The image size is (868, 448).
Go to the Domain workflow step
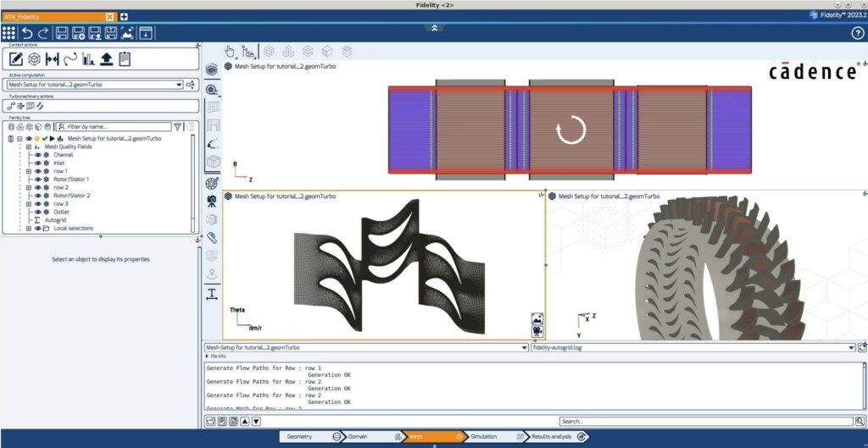click(x=371, y=436)
